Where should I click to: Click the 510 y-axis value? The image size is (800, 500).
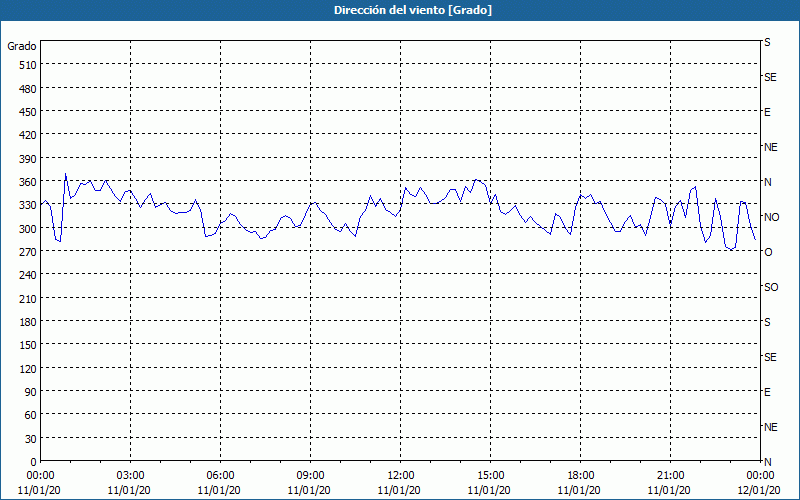click(28, 65)
